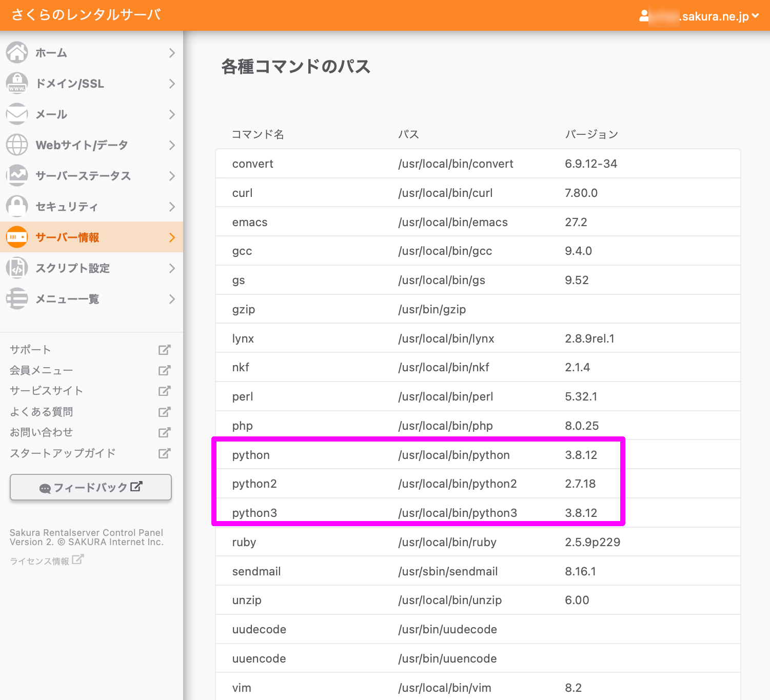Click the orange server info icon
The width and height of the screenshot is (770, 700).
17,237
